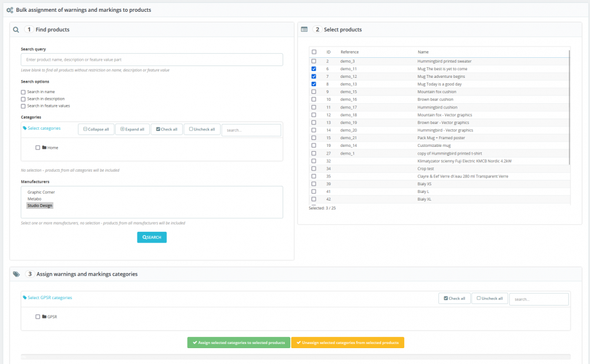Check the Crop test product checkbox
Screen dimensions: 590x364
pos(314,169)
